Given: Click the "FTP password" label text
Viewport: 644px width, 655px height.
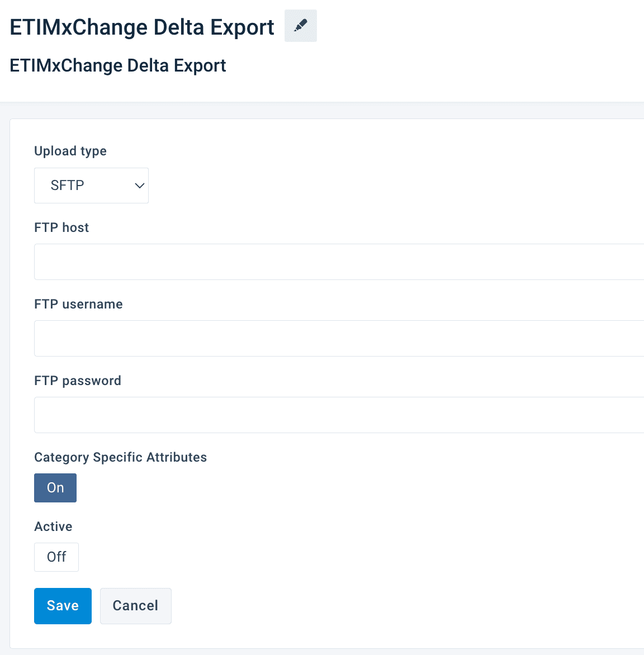Looking at the screenshot, I should point(78,381).
